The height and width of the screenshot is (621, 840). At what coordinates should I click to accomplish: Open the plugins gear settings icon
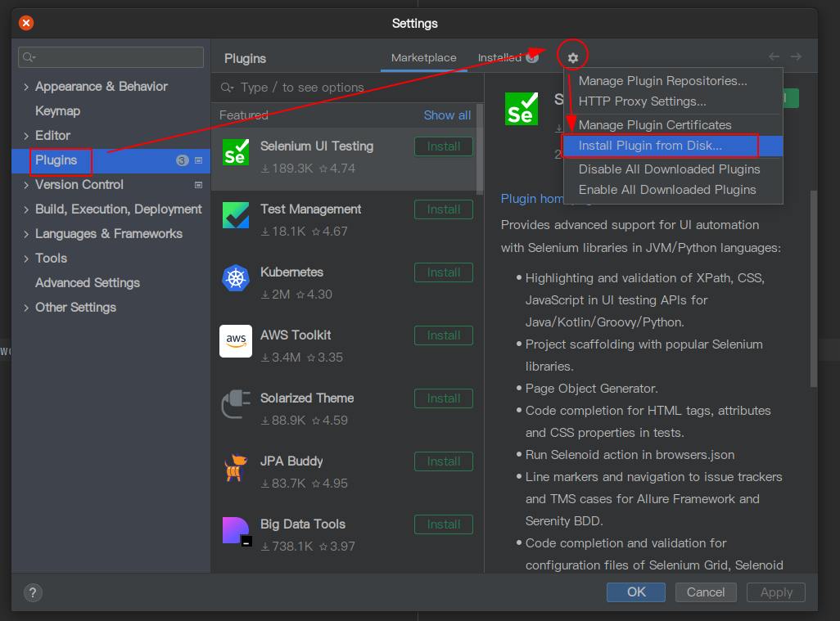pyautogui.click(x=572, y=58)
